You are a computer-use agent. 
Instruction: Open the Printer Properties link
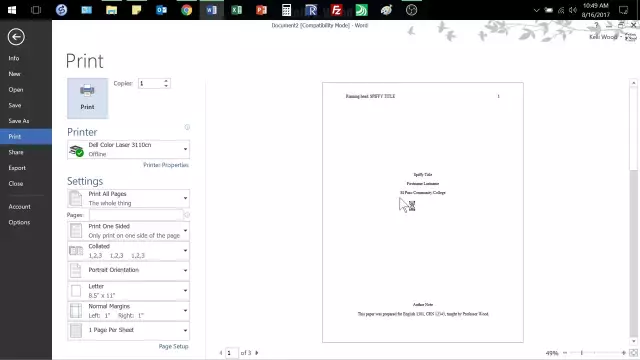166,165
